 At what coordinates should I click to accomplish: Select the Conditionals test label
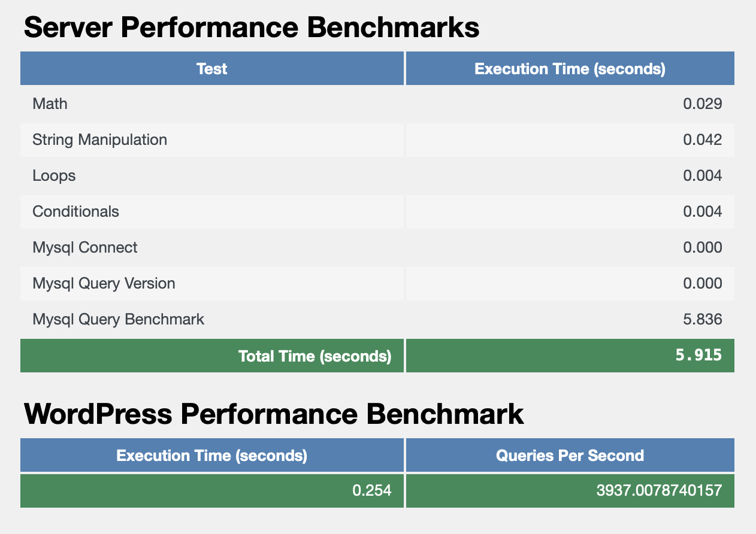(75, 212)
